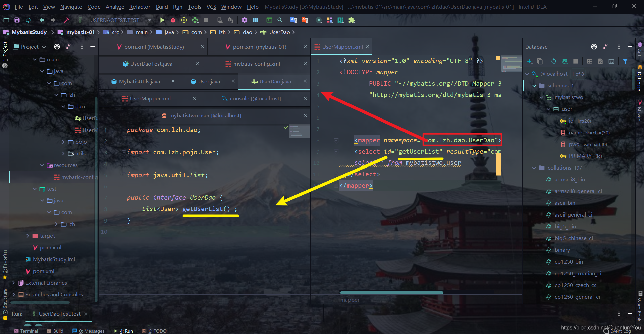
Task: Close the UserMapper.xml split editor tab
Action: 367,47
